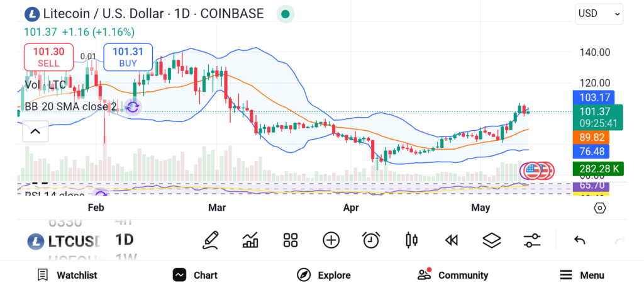Image resolution: width=644 pixels, height=290 pixels.
Task: Open the price scale settings hexagon icon
Action: click(x=599, y=208)
